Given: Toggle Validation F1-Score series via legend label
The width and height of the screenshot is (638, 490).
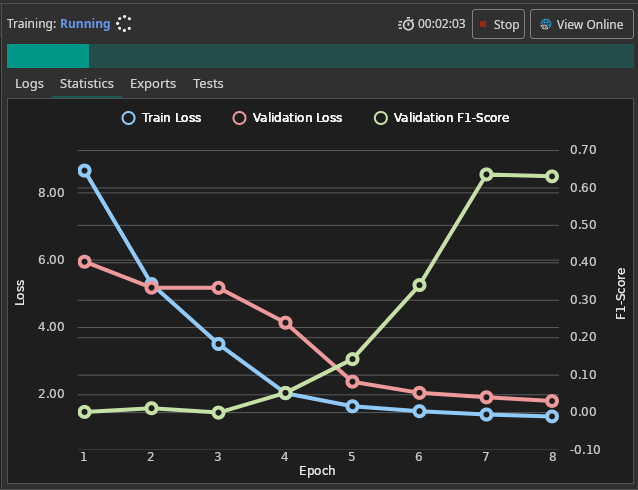Looking at the screenshot, I should click(x=451, y=118).
